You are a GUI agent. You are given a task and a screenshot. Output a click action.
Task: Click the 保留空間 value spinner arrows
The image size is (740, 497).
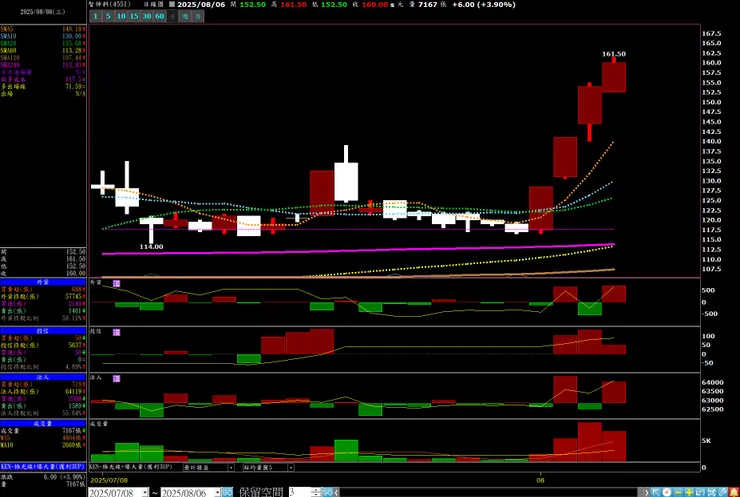point(316,492)
